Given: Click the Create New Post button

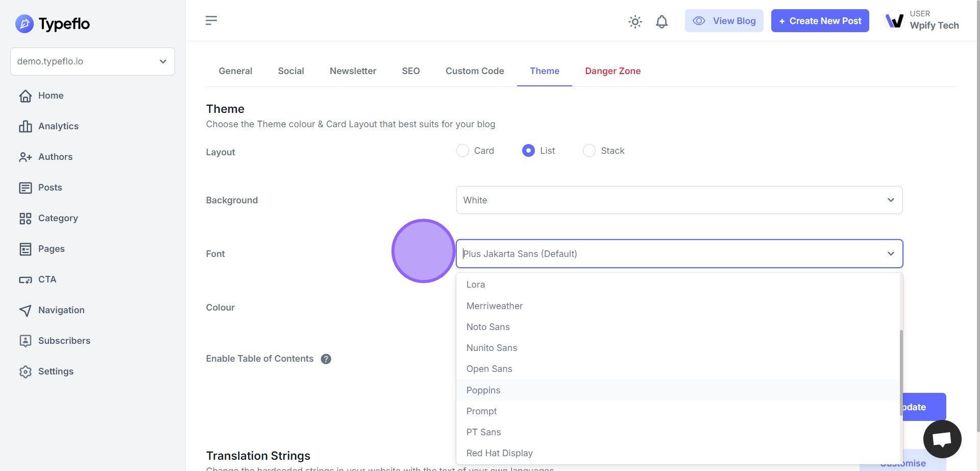Looking at the screenshot, I should tap(820, 21).
